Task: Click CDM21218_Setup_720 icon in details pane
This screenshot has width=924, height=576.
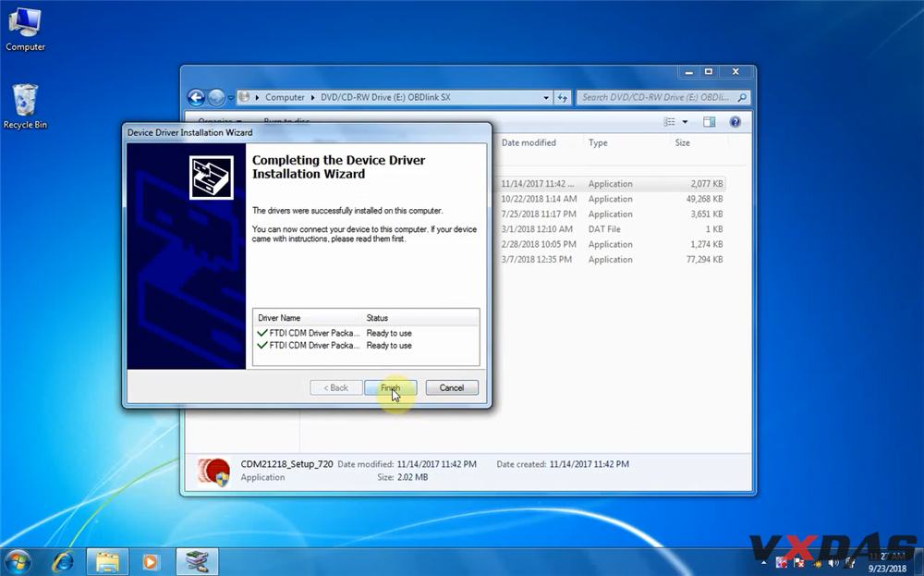Action: tap(213, 472)
